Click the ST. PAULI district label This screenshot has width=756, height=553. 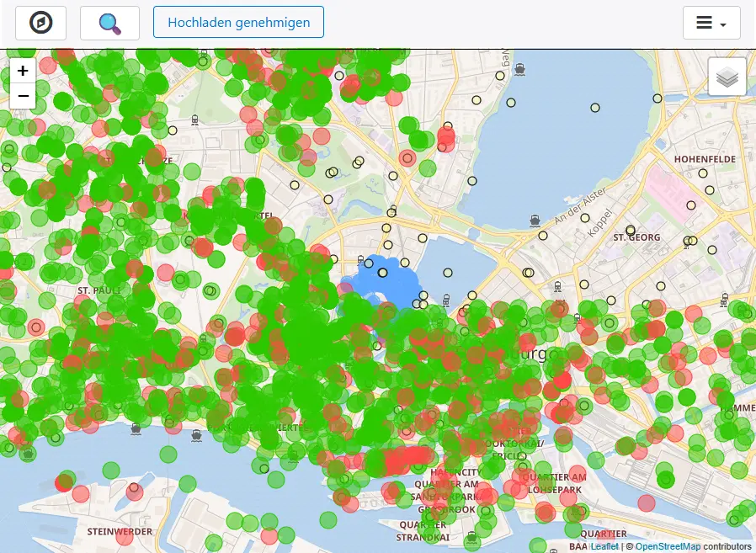click(99, 290)
